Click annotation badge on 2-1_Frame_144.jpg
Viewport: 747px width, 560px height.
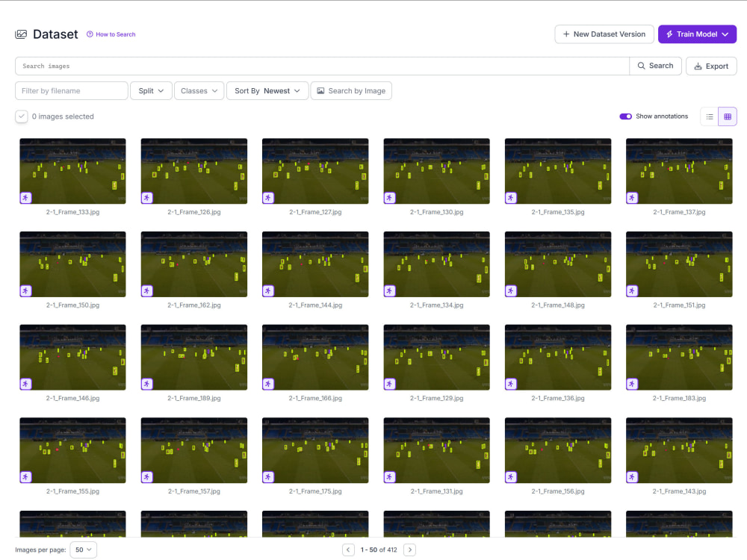click(268, 290)
